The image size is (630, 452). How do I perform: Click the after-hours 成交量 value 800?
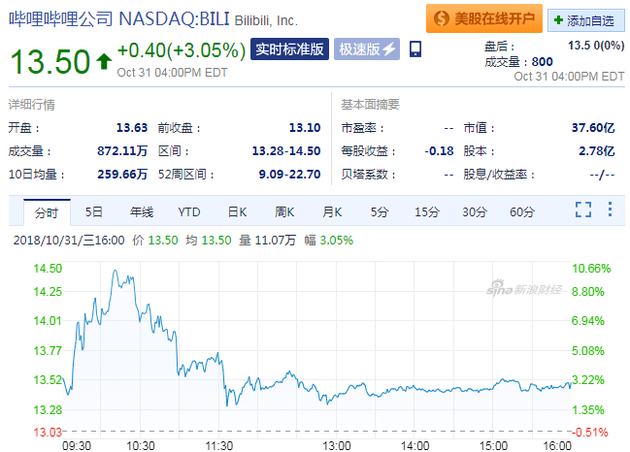point(542,62)
